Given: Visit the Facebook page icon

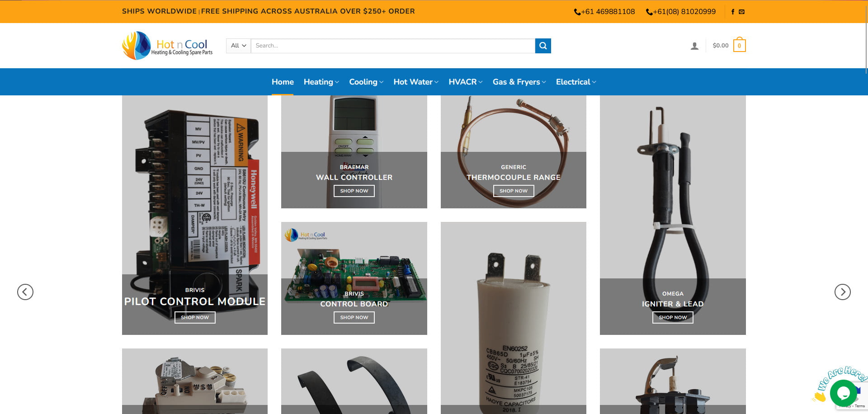Looking at the screenshot, I should 733,12.
